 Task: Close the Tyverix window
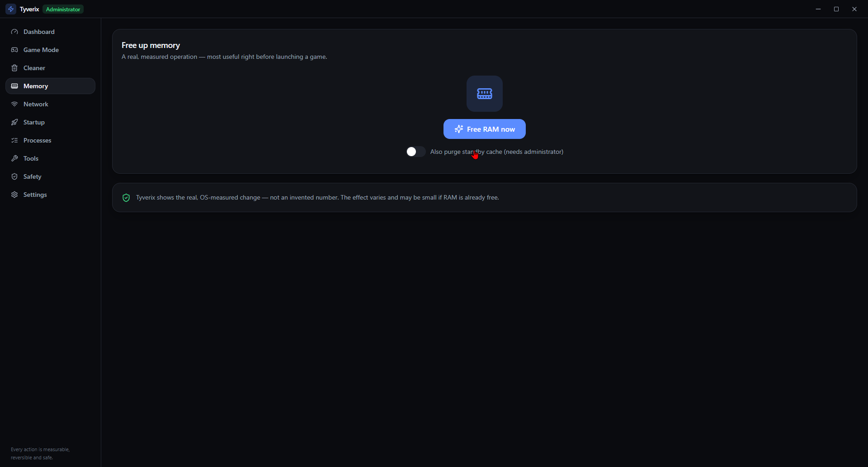click(854, 9)
